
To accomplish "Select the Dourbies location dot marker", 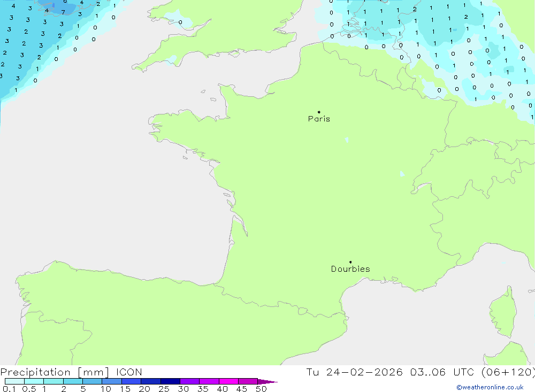I will (x=350, y=262).
